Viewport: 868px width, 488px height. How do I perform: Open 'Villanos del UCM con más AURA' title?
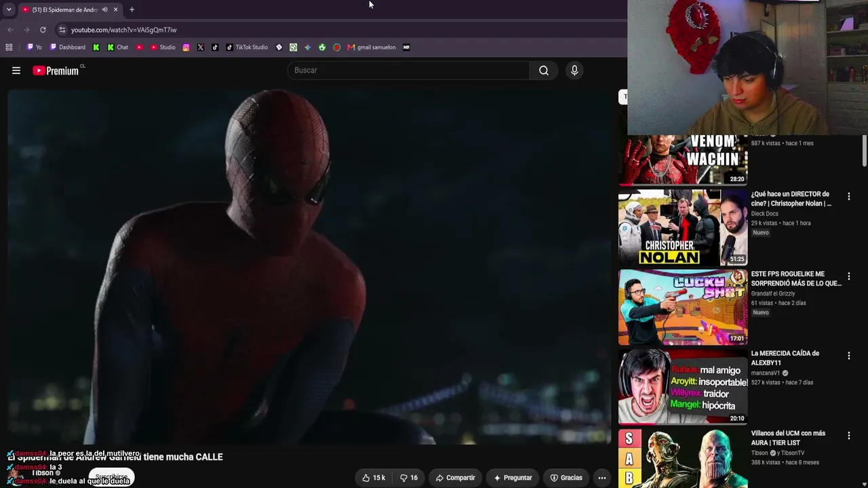[x=789, y=438]
